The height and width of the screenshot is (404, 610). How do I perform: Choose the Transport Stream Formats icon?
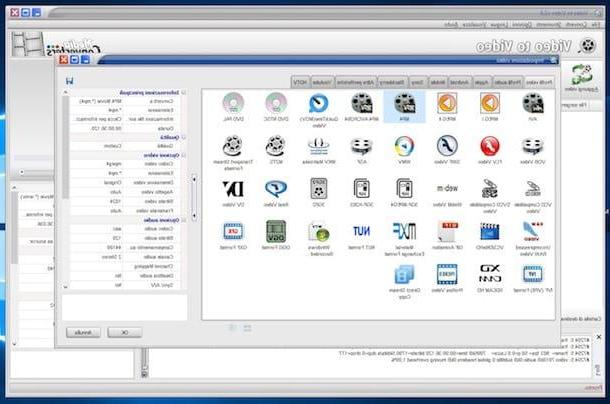coord(233,146)
